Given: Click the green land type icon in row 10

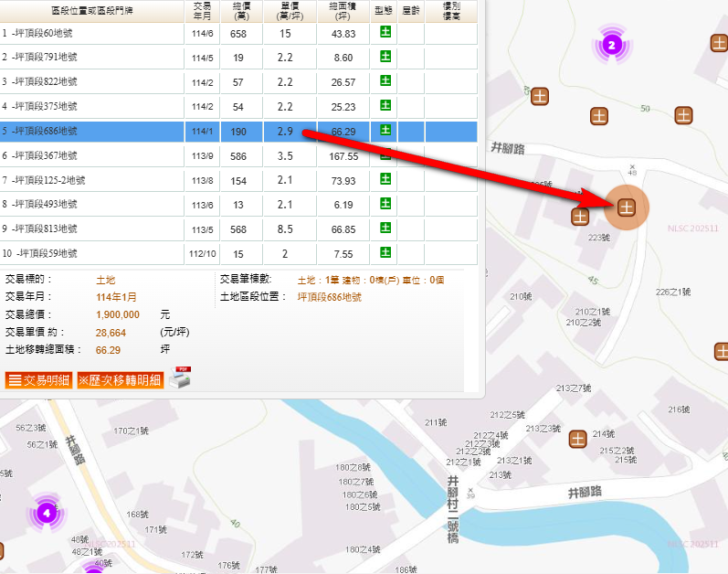Looking at the screenshot, I should pyautogui.click(x=385, y=252).
